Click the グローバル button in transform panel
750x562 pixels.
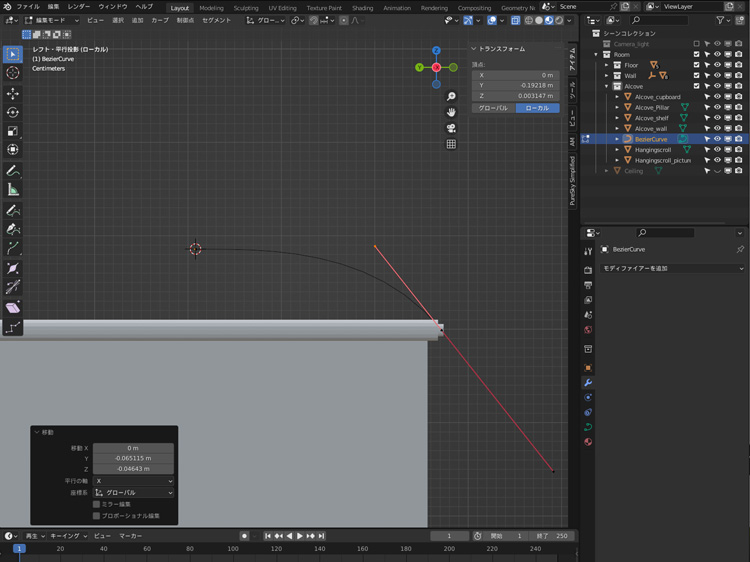tap(492, 107)
